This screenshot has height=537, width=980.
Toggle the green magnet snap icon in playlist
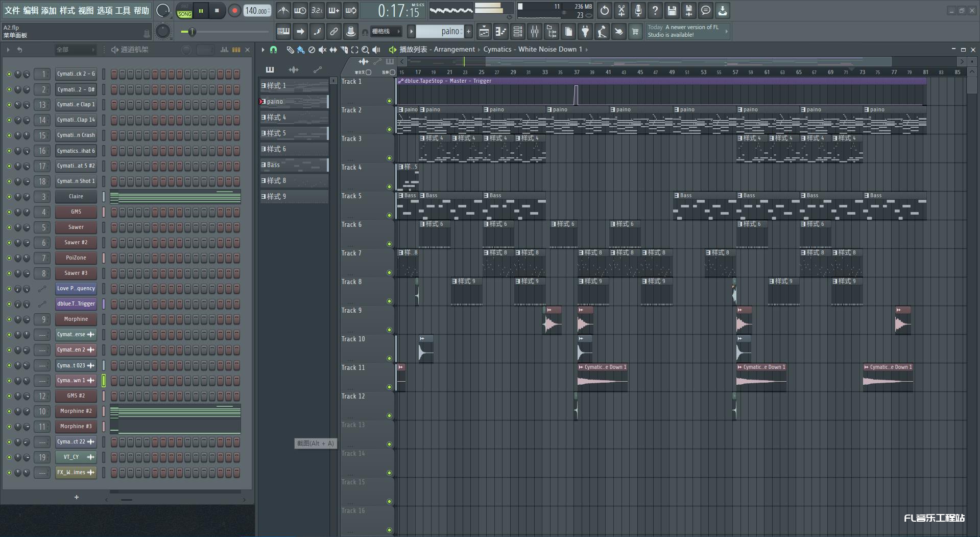pyautogui.click(x=274, y=50)
